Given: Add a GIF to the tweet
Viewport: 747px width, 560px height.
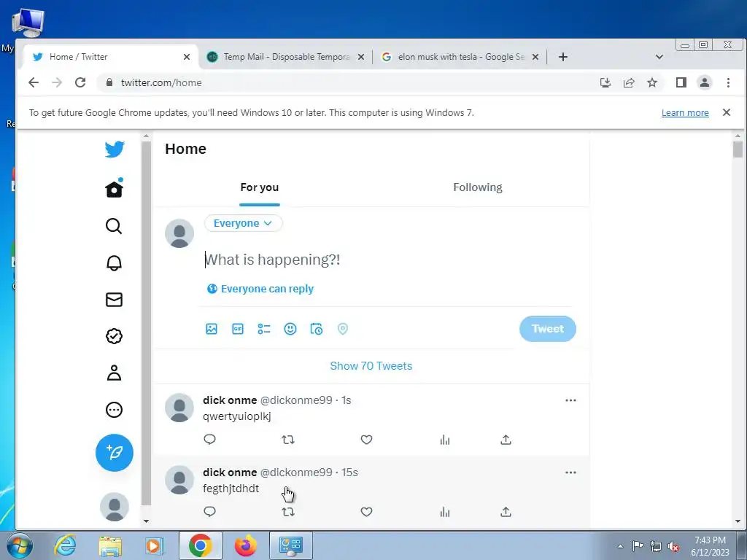Looking at the screenshot, I should pyautogui.click(x=238, y=329).
